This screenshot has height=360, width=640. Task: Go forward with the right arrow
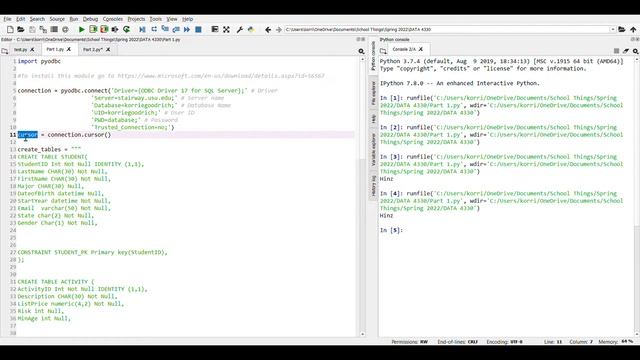point(279,29)
